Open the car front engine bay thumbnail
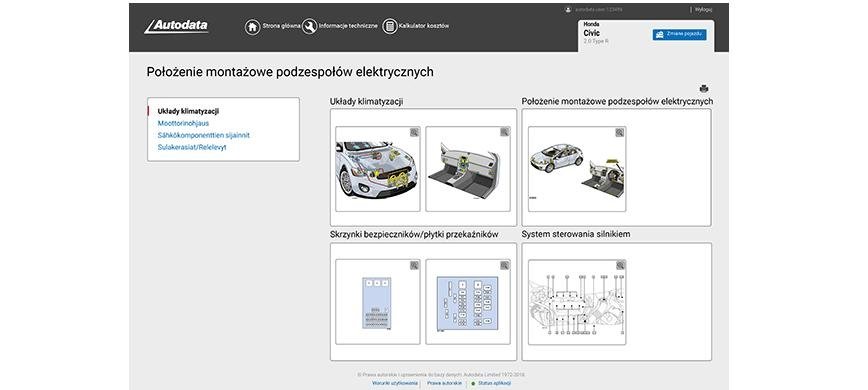The width and height of the screenshot is (868, 390). pyautogui.click(x=378, y=169)
